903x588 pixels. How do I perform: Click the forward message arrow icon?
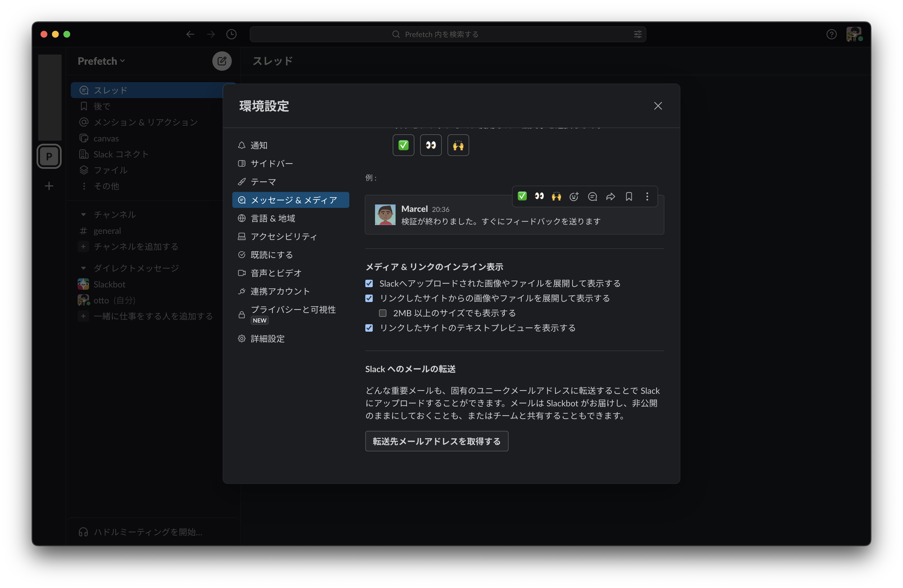coord(610,196)
